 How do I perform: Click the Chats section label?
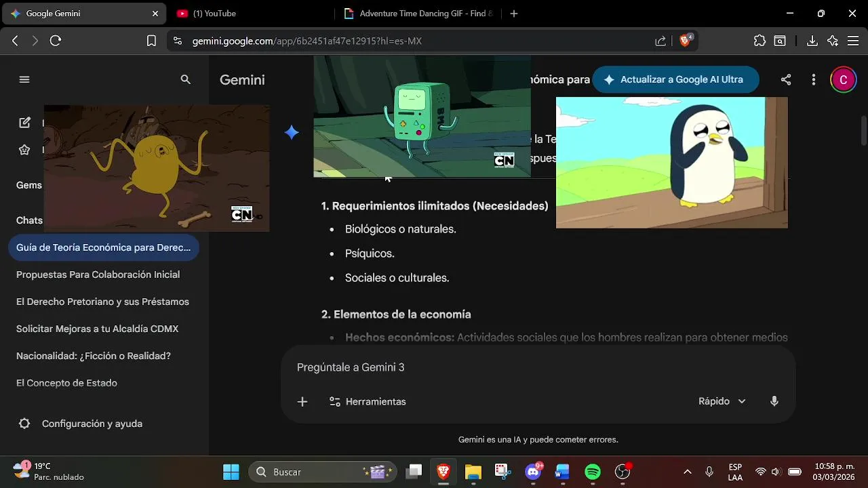[29, 220]
